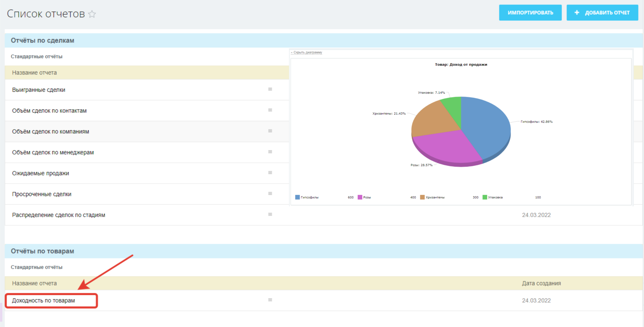Open menu icon for Выигранные сделки
Viewport: 644px width, 327px height.
click(270, 89)
